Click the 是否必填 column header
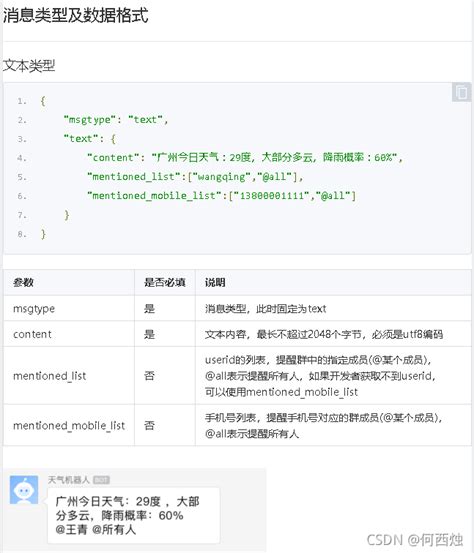Viewport: 474px width, 553px height. click(x=165, y=282)
